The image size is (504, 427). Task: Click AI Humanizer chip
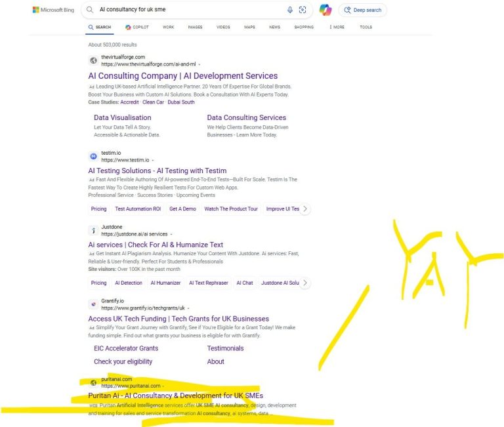pyautogui.click(x=165, y=283)
